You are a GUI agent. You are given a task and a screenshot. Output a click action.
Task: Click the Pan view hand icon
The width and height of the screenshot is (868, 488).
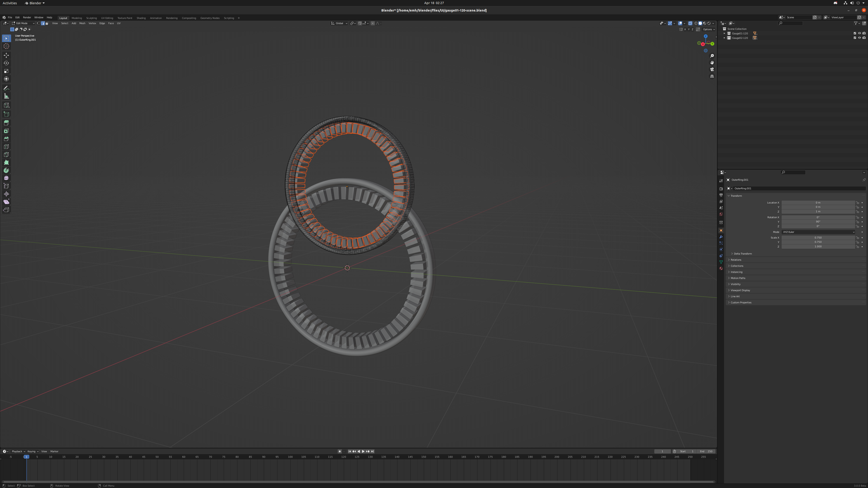(712, 63)
